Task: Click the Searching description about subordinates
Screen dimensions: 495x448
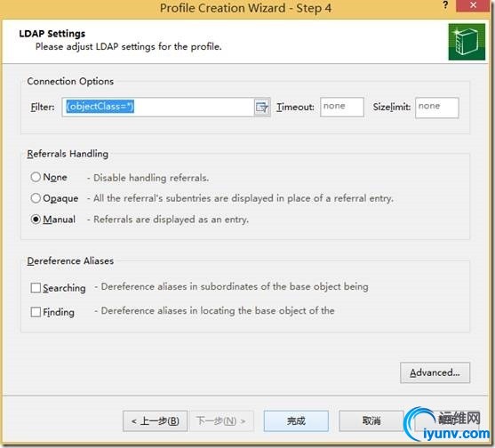Action: 231,287
